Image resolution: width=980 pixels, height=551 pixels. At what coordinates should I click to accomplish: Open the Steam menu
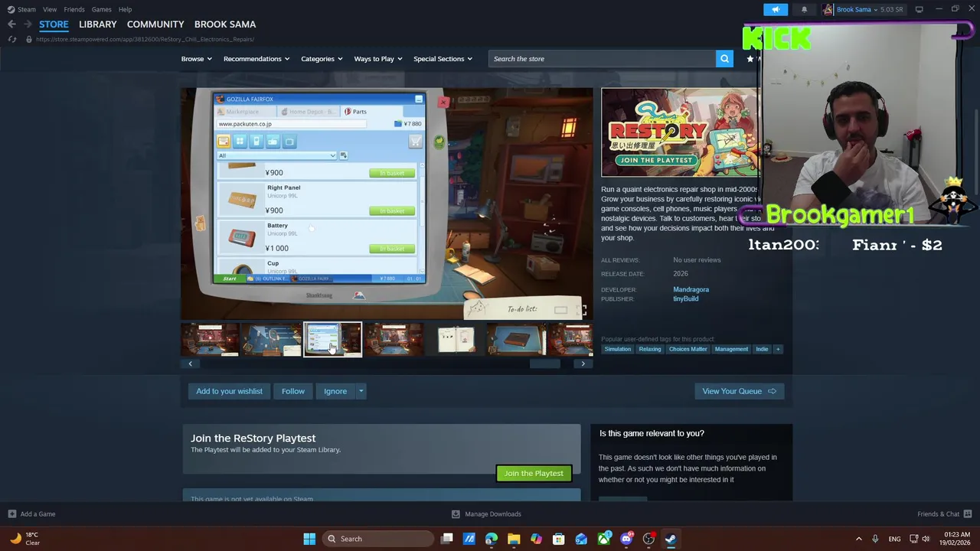[x=27, y=9]
